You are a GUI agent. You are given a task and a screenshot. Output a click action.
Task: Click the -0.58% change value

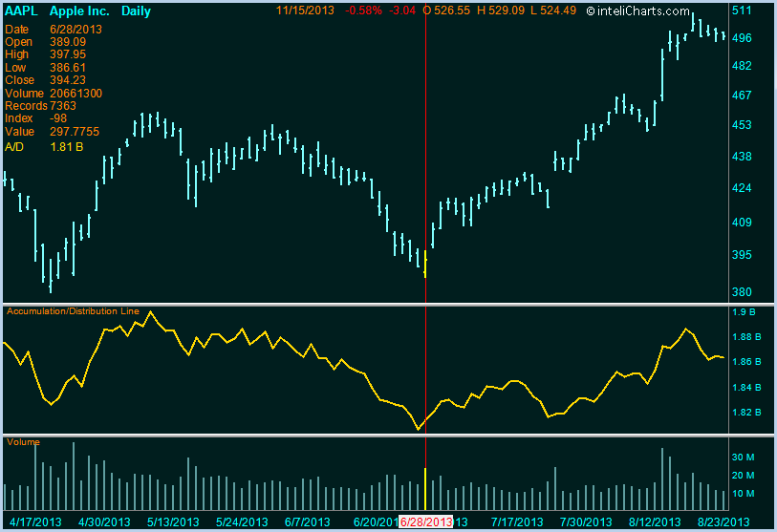pos(363,11)
